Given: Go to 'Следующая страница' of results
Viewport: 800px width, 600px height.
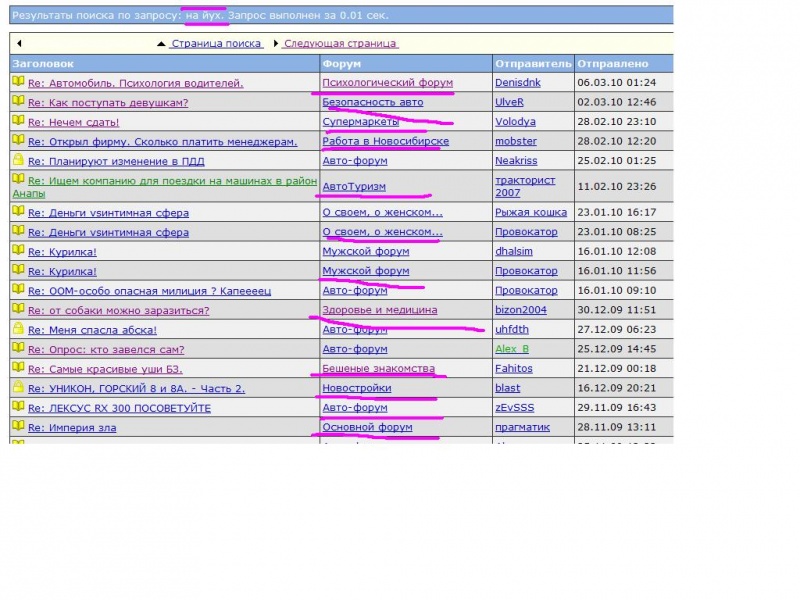Looking at the screenshot, I should pyautogui.click(x=339, y=44).
